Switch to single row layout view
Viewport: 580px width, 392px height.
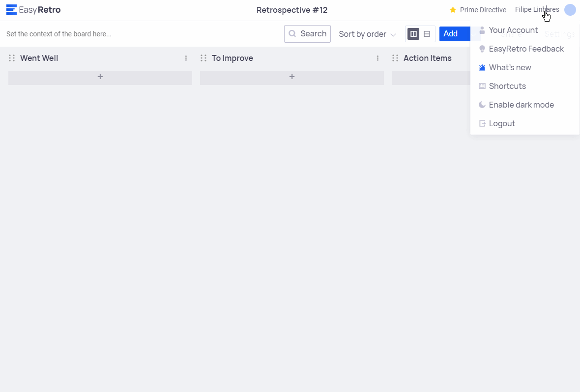[427, 34]
